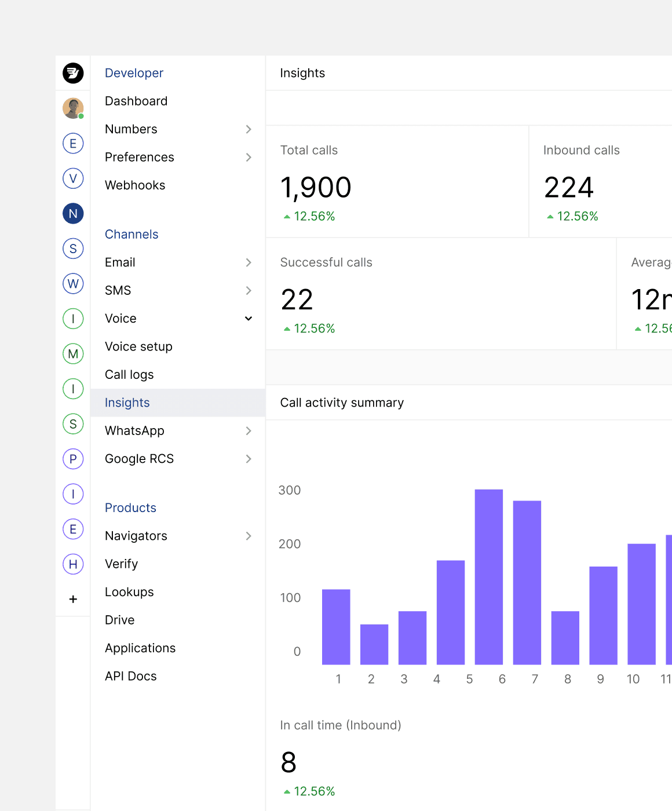Expand the WhatsApp submenu chevron

tap(249, 430)
